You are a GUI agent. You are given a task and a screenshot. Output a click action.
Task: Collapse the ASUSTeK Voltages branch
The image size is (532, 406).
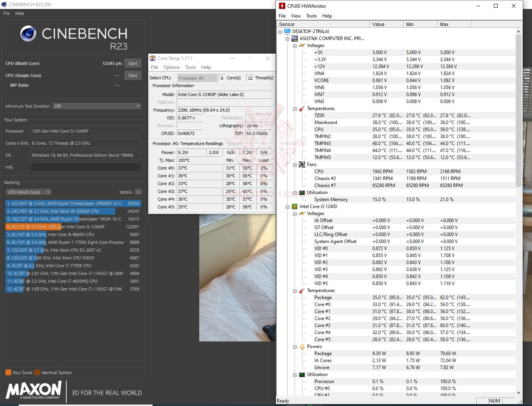coord(295,46)
